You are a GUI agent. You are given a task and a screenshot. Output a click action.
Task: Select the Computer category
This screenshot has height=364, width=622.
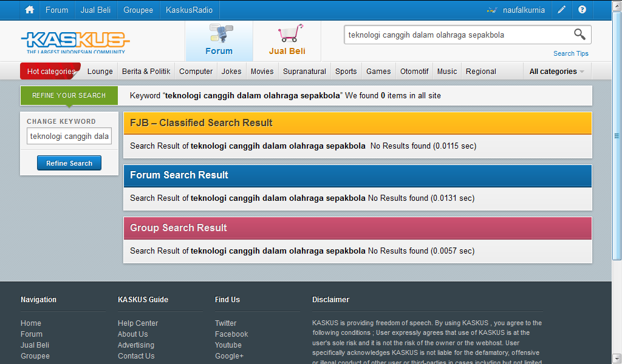(196, 72)
